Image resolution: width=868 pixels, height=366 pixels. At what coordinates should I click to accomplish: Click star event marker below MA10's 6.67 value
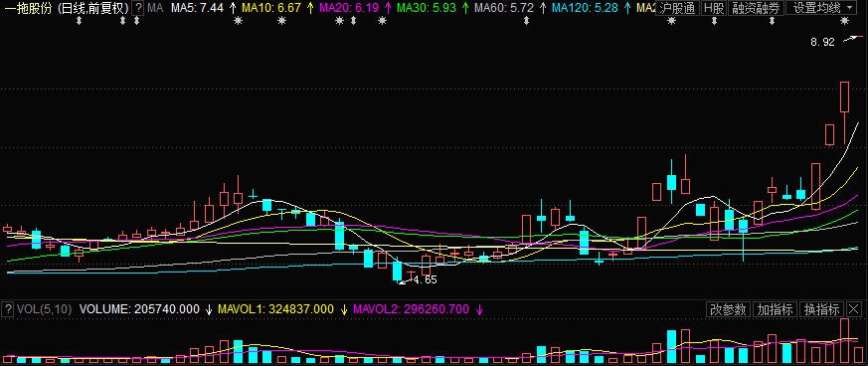click(x=281, y=21)
